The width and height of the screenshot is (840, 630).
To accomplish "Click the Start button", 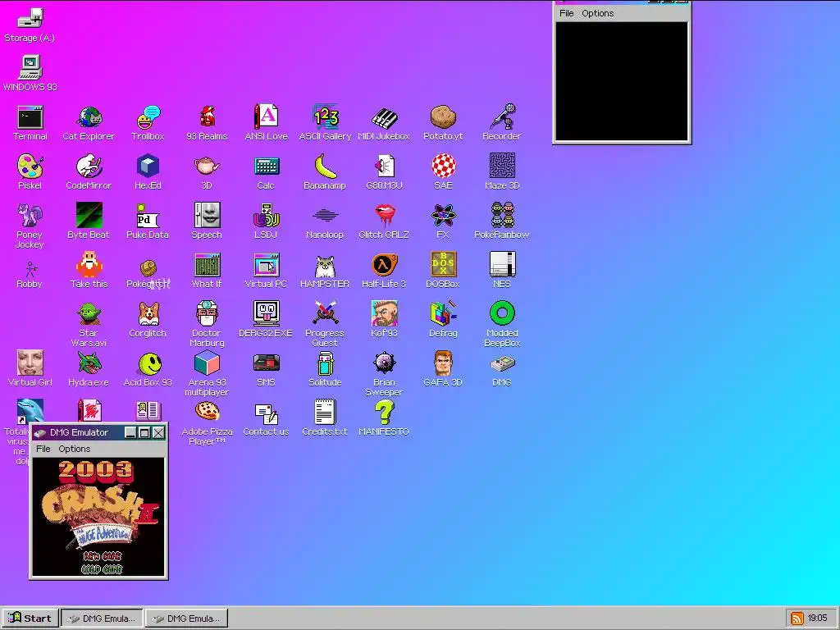I will [30, 619].
